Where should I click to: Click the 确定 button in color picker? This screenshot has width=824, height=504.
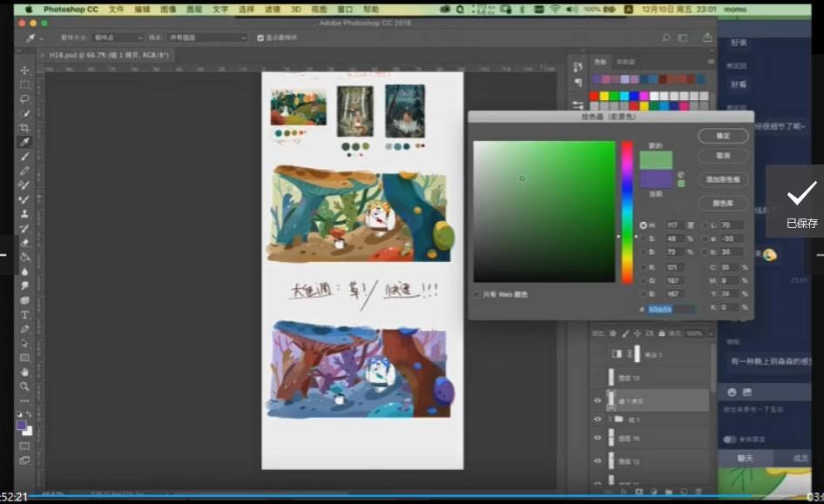(723, 136)
